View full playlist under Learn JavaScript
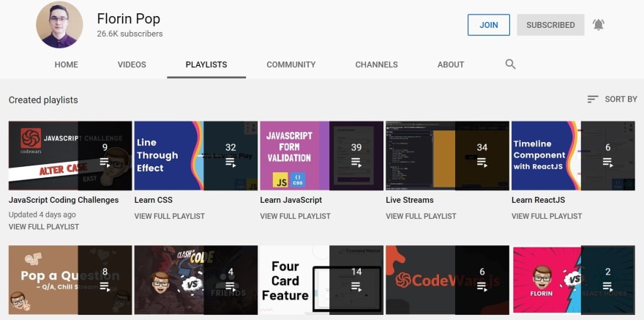 point(296,216)
